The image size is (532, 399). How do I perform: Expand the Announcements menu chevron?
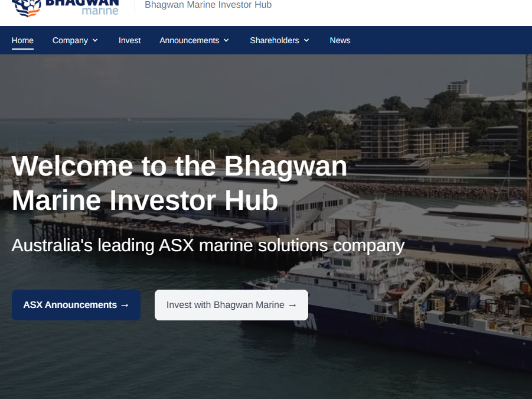point(226,40)
